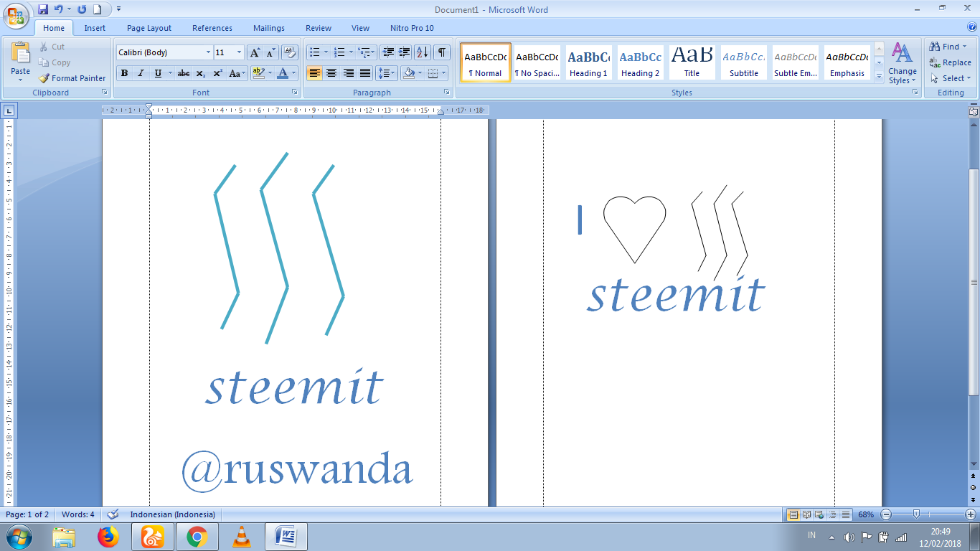The height and width of the screenshot is (551, 980).
Task: Toggle Underline formatting
Action: [x=158, y=73]
